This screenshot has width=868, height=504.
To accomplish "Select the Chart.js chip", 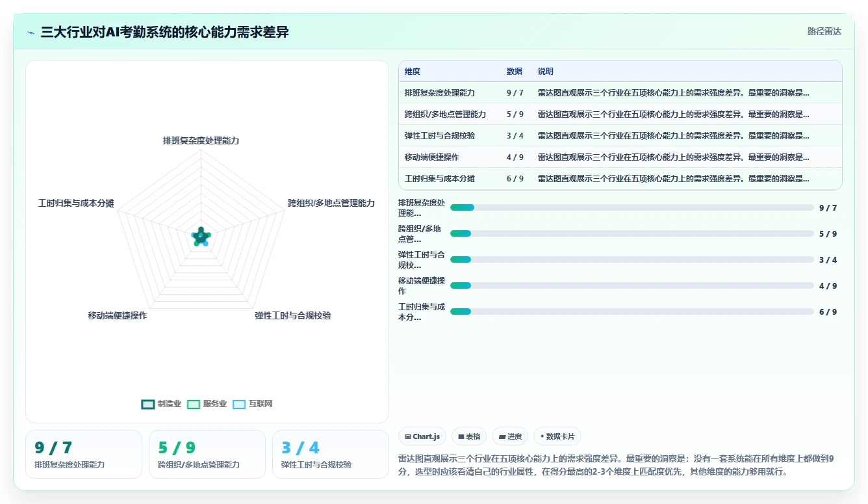I will (422, 436).
